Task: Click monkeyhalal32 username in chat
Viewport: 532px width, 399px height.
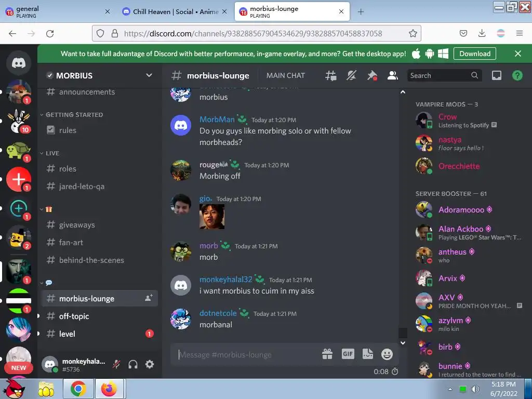Action: coord(225,279)
